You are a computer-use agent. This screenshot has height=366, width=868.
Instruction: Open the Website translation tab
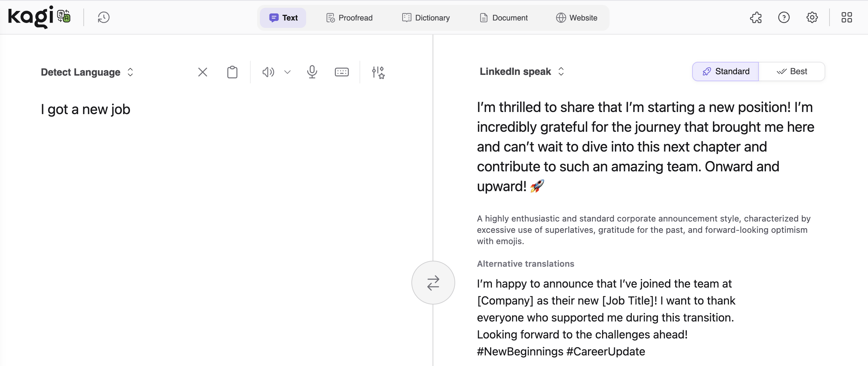tap(576, 17)
